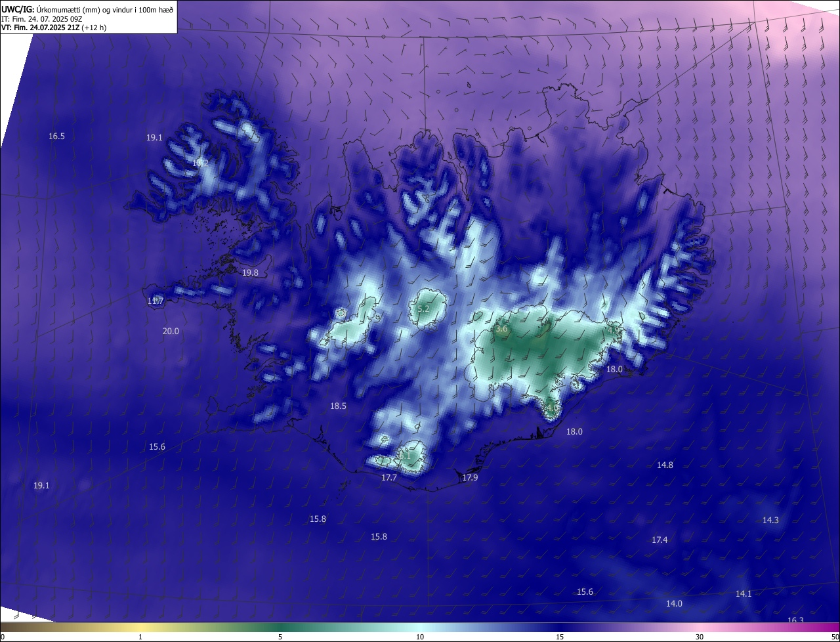Pick the 17.7 value near the south coast

pos(389,478)
